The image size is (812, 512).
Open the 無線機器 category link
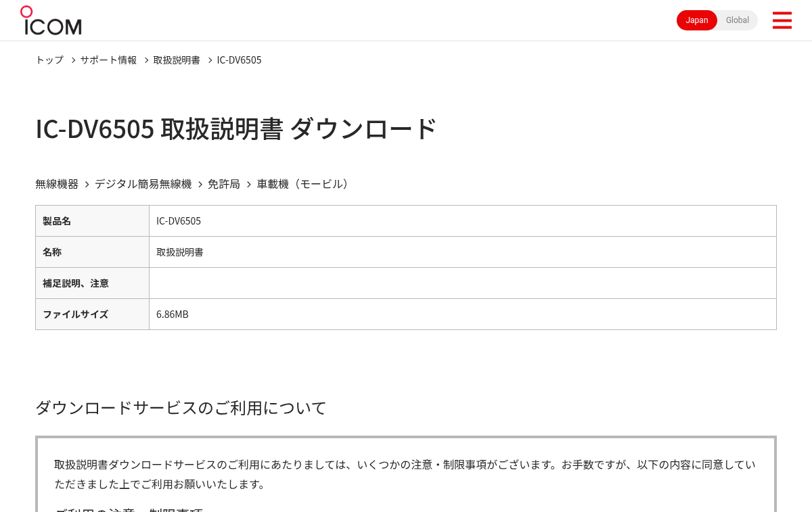[57, 184]
